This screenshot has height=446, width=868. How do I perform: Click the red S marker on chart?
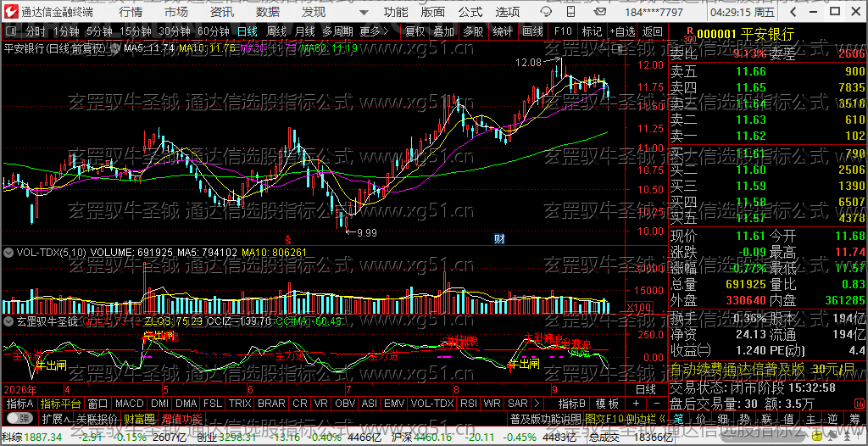288,240
